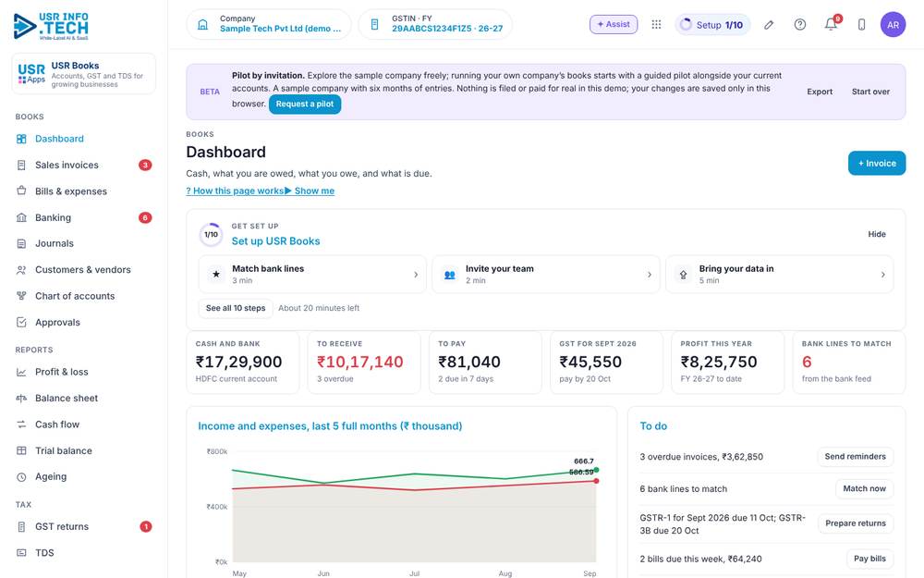Open the AR user avatar
This screenshot has width=924, height=578.
[x=893, y=25]
